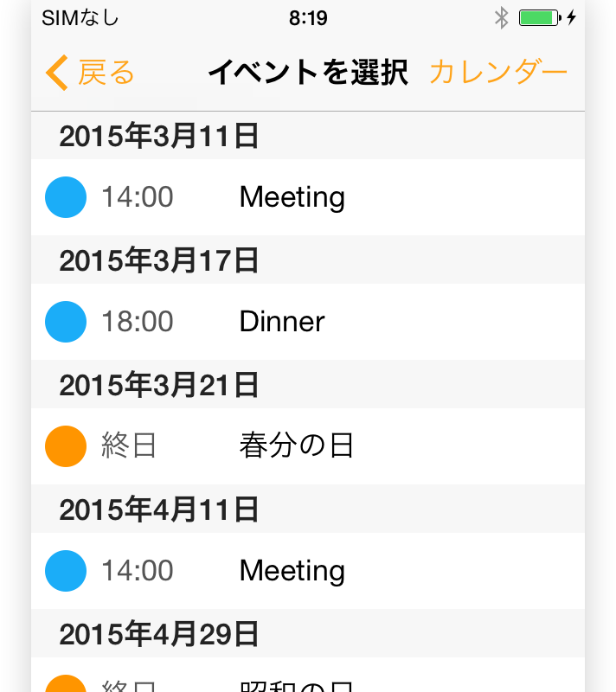This screenshot has width=616, height=692.
Task: Choose the partially visible 昭和の日 event
Action: point(308,675)
